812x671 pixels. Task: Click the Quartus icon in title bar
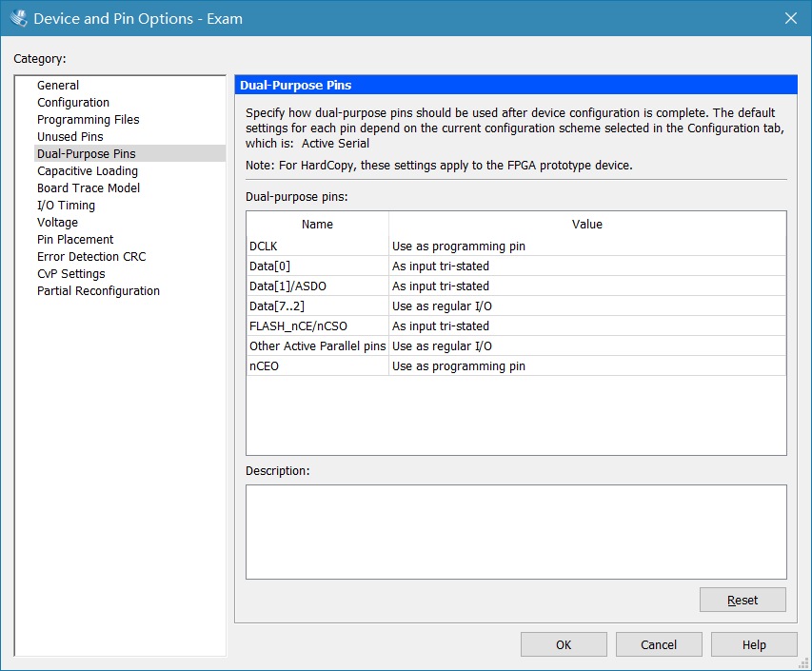coord(19,18)
